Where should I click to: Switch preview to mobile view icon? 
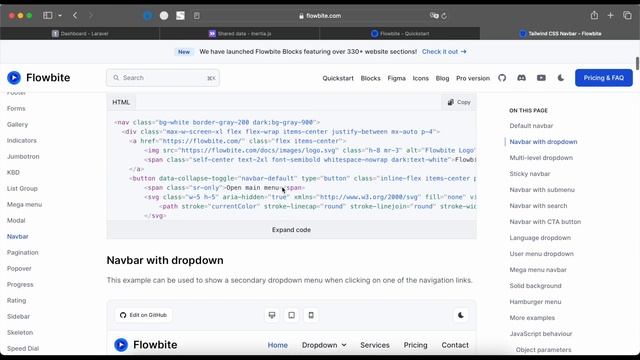(311, 315)
